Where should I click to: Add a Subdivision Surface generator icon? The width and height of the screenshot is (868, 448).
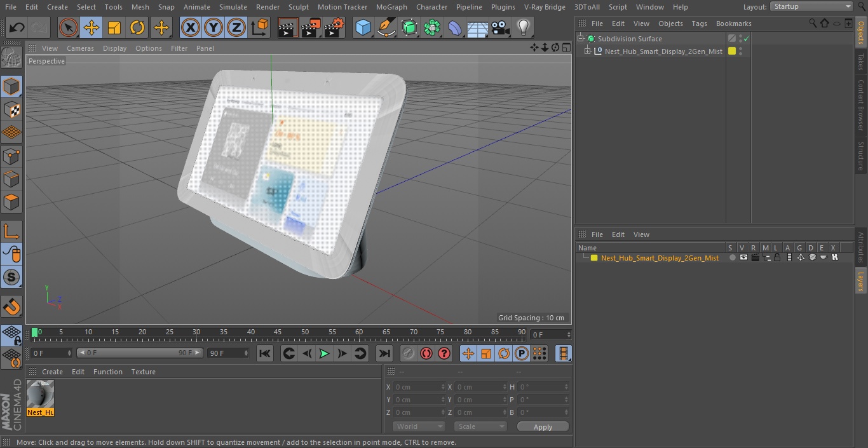tap(409, 27)
